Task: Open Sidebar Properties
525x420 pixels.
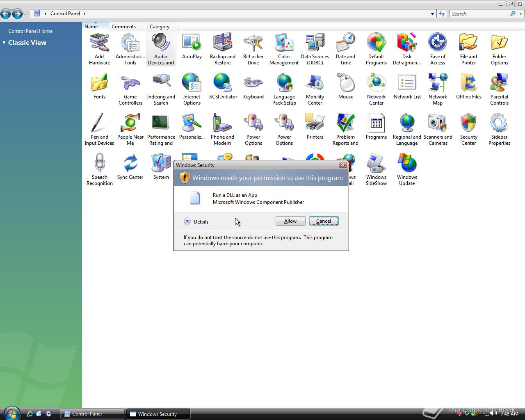Action: (x=499, y=130)
